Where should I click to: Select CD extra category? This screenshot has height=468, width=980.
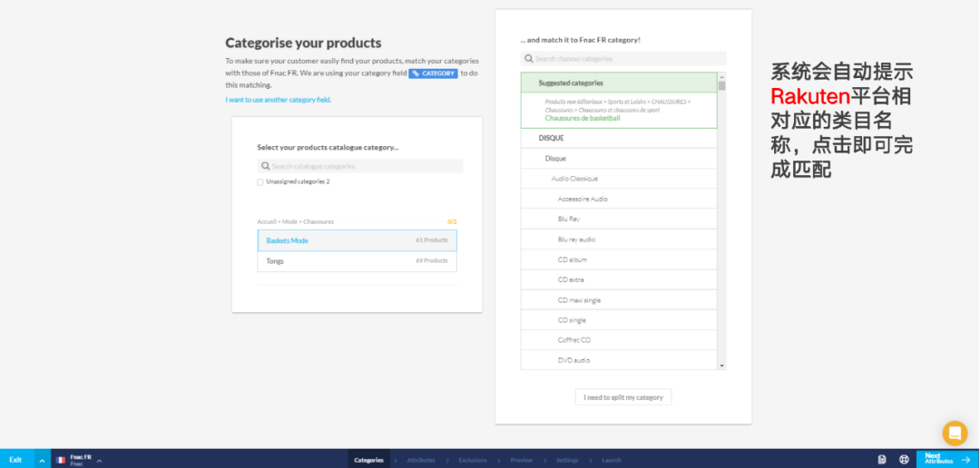pos(619,279)
